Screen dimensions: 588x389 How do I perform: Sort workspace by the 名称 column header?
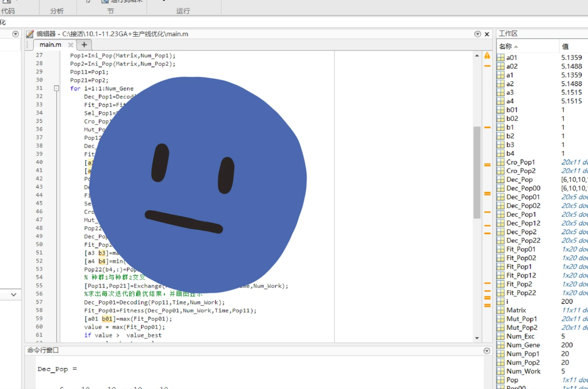click(x=508, y=46)
